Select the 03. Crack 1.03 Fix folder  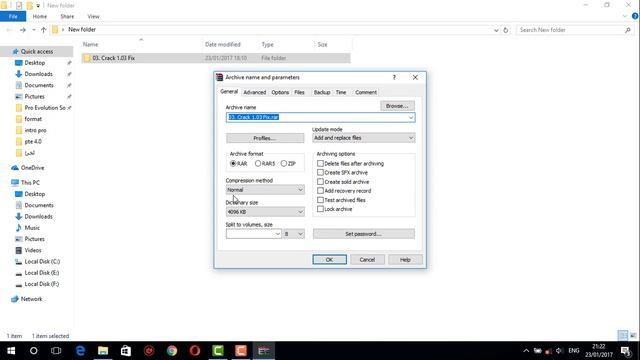click(x=216, y=58)
